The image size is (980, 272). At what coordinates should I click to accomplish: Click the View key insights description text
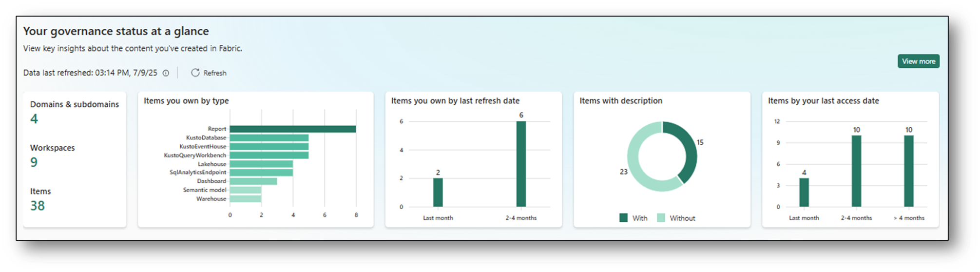click(x=133, y=49)
